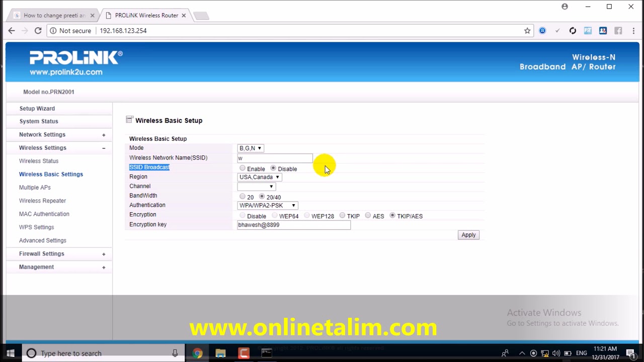Open the volume control in system tray
644x362 pixels.
[556, 353]
